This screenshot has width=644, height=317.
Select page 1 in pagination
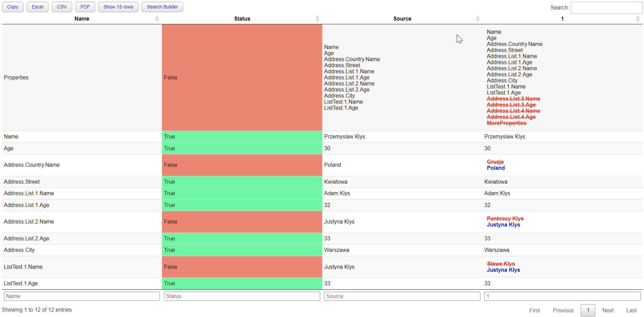pyautogui.click(x=588, y=310)
